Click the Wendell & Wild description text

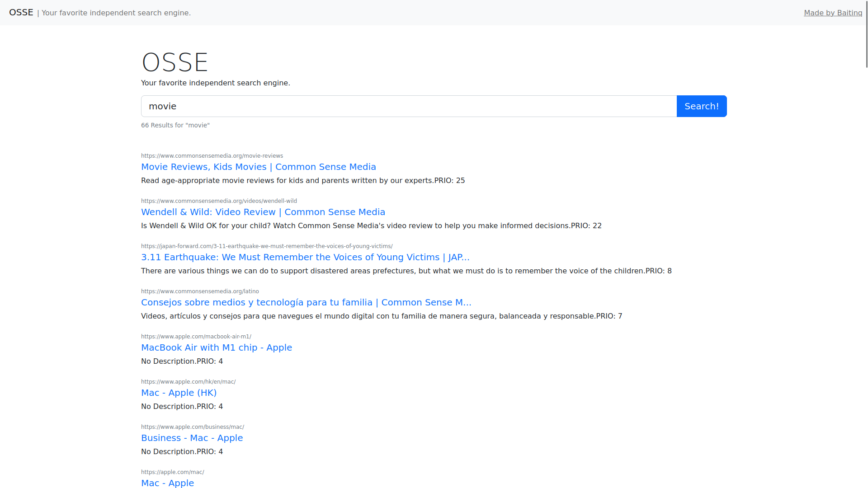371,225
